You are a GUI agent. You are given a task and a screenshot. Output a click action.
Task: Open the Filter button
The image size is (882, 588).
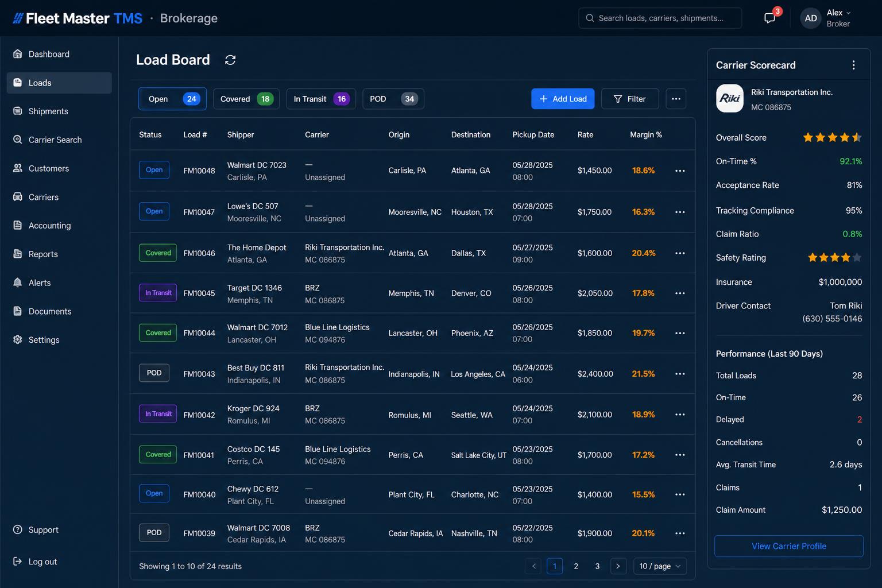coord(630,99)
